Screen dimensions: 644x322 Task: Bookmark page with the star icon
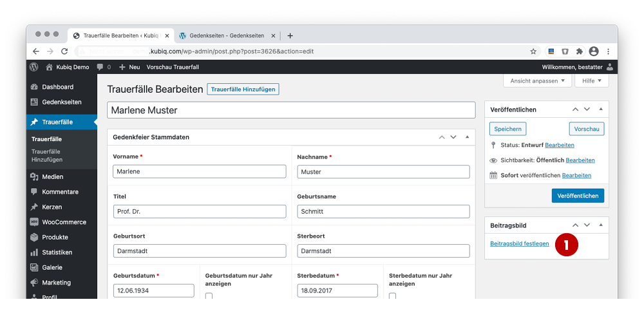533,51
